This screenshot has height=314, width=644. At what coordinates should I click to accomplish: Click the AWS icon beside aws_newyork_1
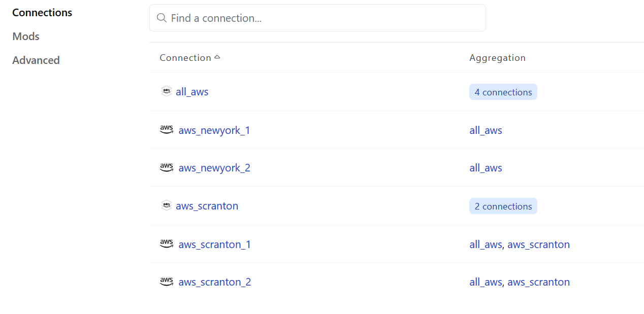(x=167, y=130)
